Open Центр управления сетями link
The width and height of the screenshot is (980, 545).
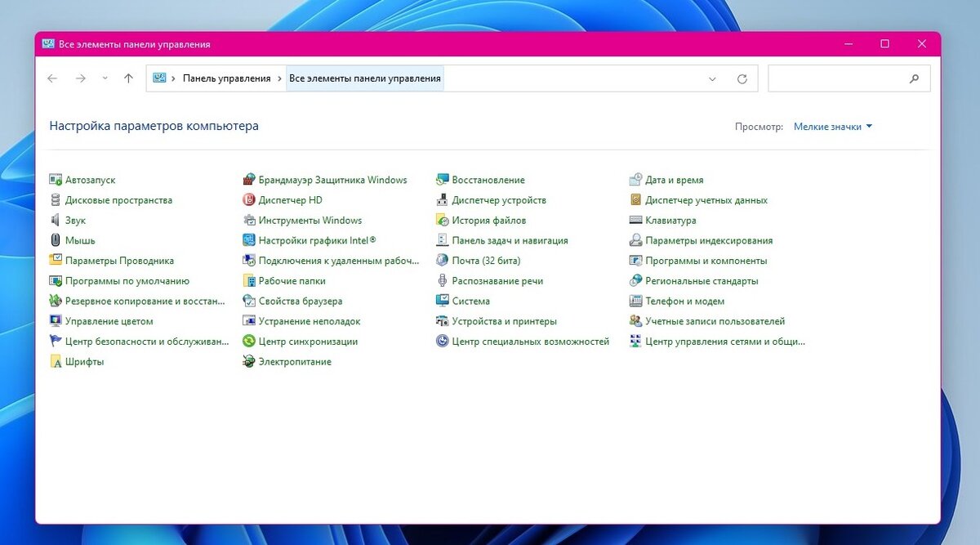click(725, 342)
